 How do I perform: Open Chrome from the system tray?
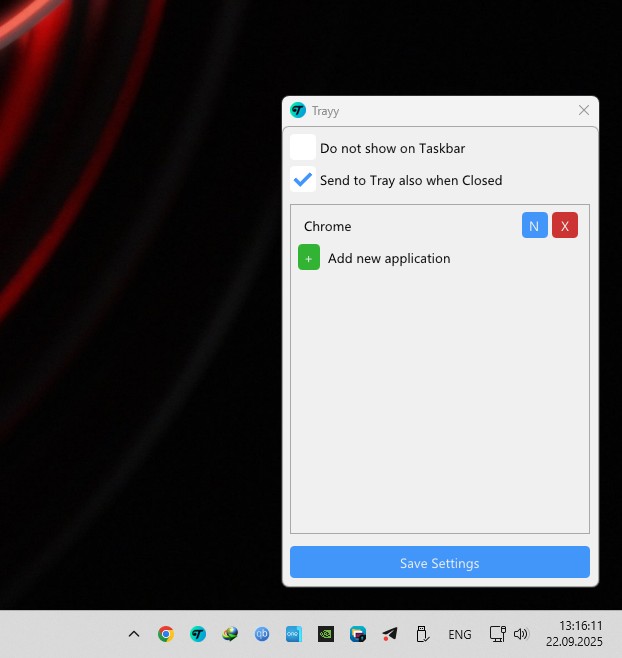tap(166, 634)
